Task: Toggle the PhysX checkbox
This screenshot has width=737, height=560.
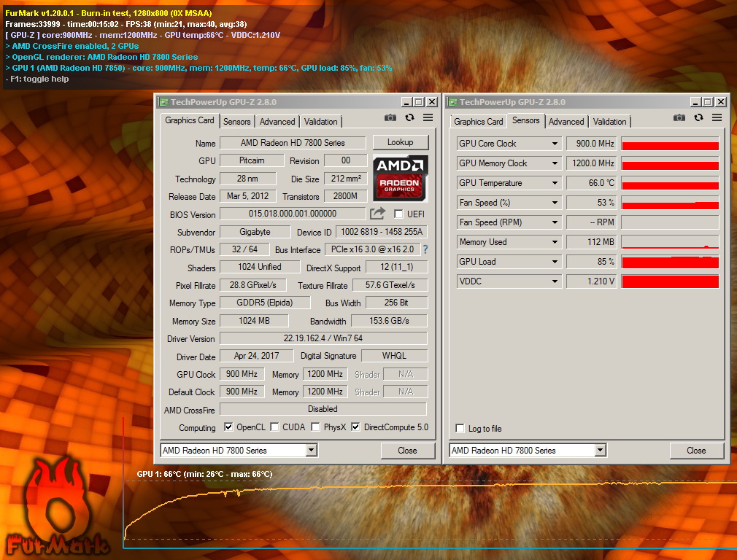Action: click(316, 427)
